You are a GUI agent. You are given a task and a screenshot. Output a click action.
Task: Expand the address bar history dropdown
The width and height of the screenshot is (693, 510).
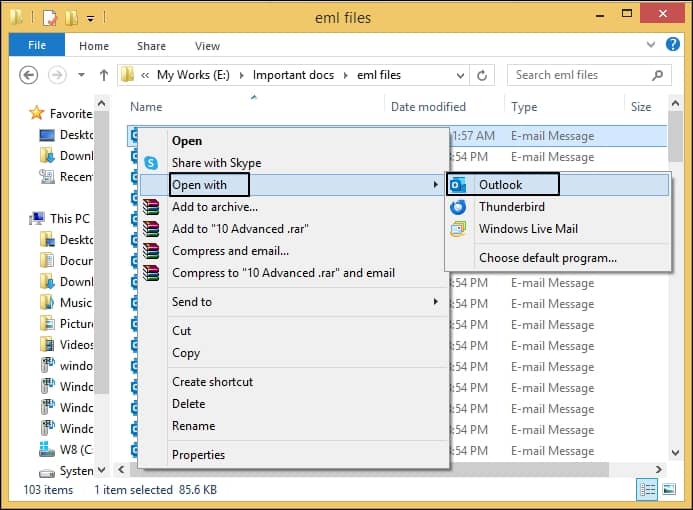(x=460, y=76)
